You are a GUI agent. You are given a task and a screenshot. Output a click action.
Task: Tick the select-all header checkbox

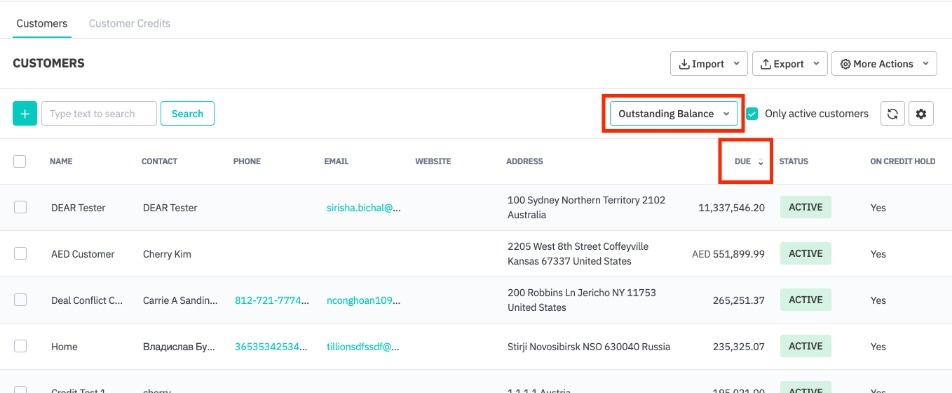coord(19,162)
